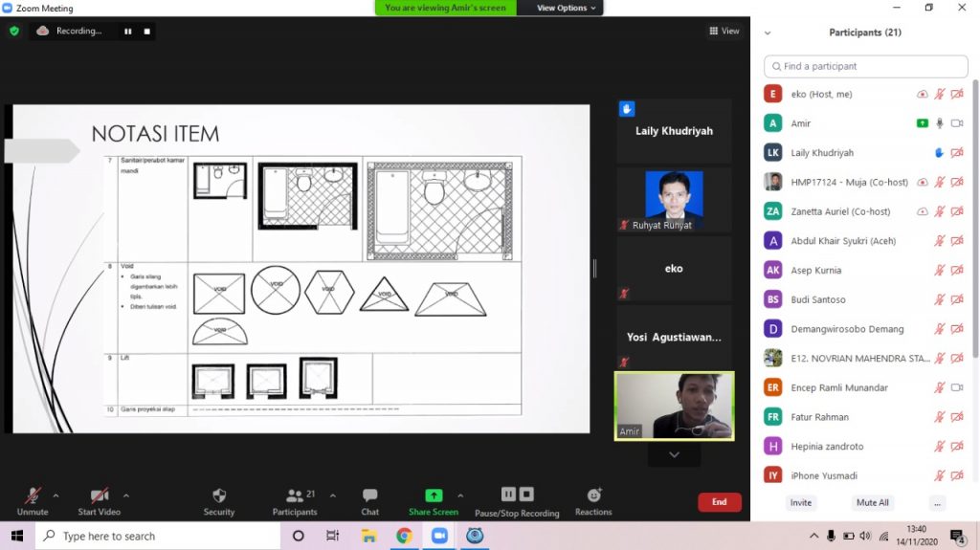Select Amir's active video tile
The image size is (980, 550).
coord(674,406)
